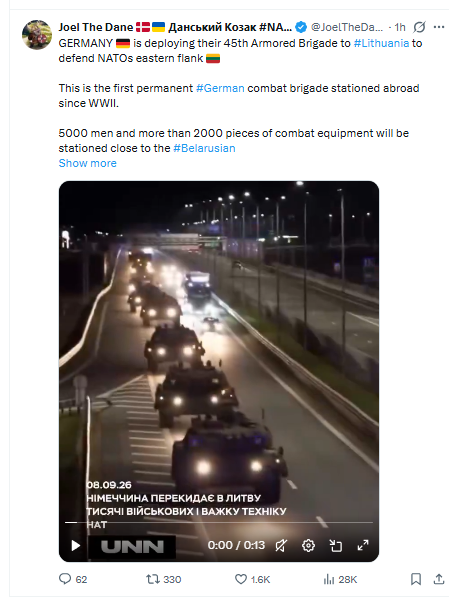
Task: Expand video to fullscreen
Action: click(363, 545)
